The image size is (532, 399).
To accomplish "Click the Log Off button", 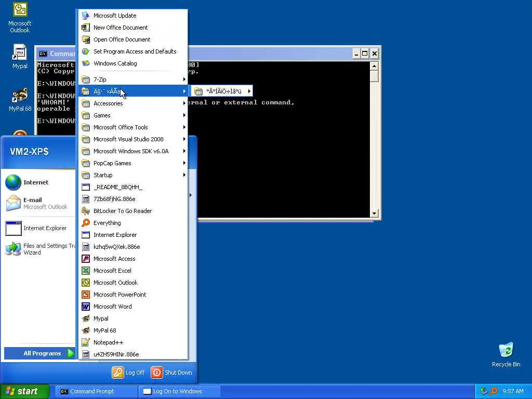I will pyautogui.click(x=129, y=373).
